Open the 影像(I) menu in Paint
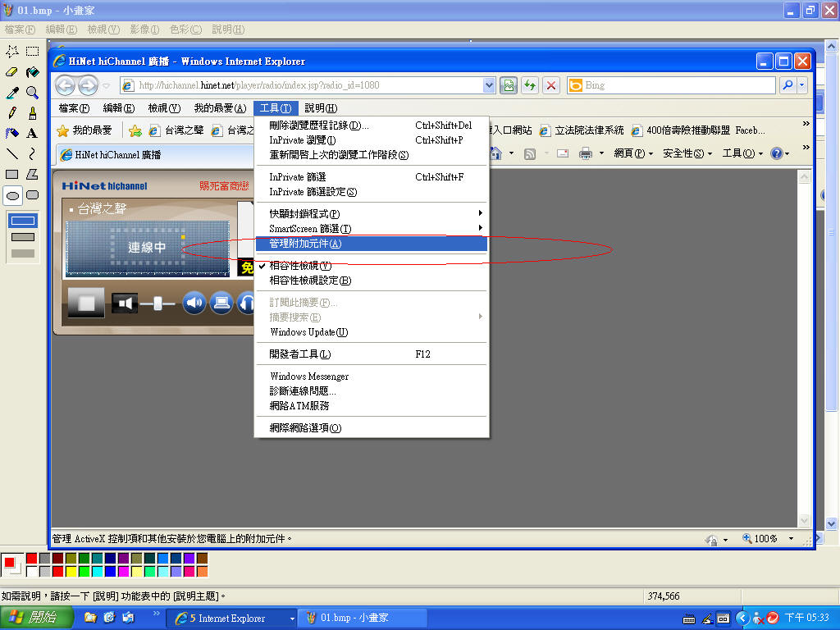The image size is (840, 630). pos(144,30)
